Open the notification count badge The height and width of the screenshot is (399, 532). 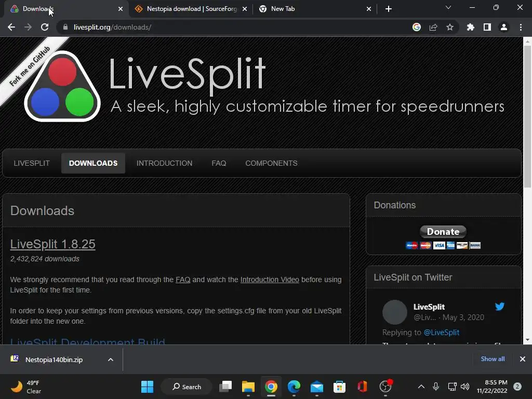517,387
